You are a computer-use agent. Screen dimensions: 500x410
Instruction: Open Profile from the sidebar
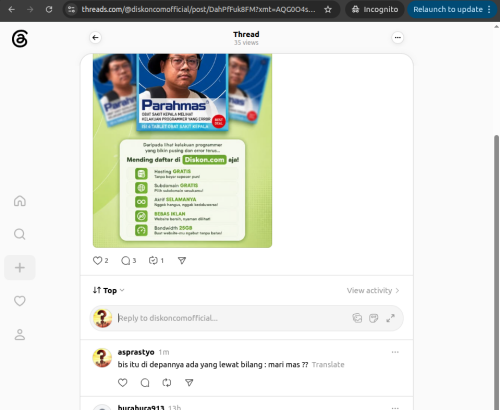tap(20, 334)
